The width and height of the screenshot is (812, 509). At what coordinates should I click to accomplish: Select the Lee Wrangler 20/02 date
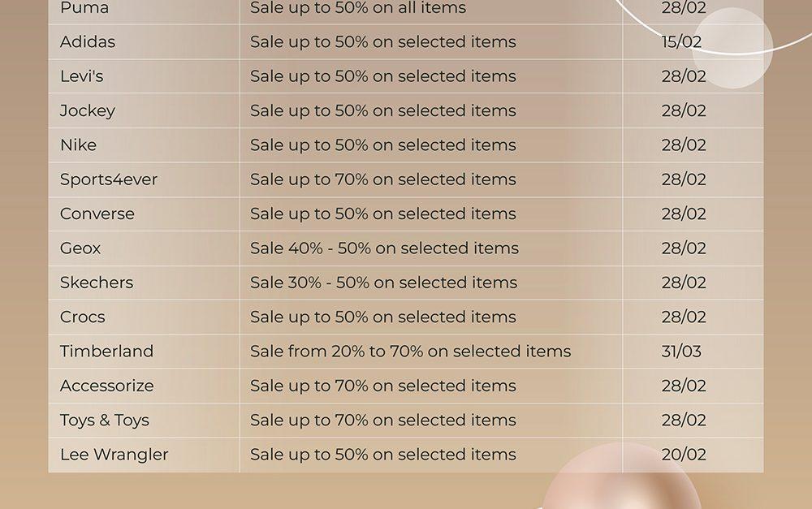tap(684, 455)
